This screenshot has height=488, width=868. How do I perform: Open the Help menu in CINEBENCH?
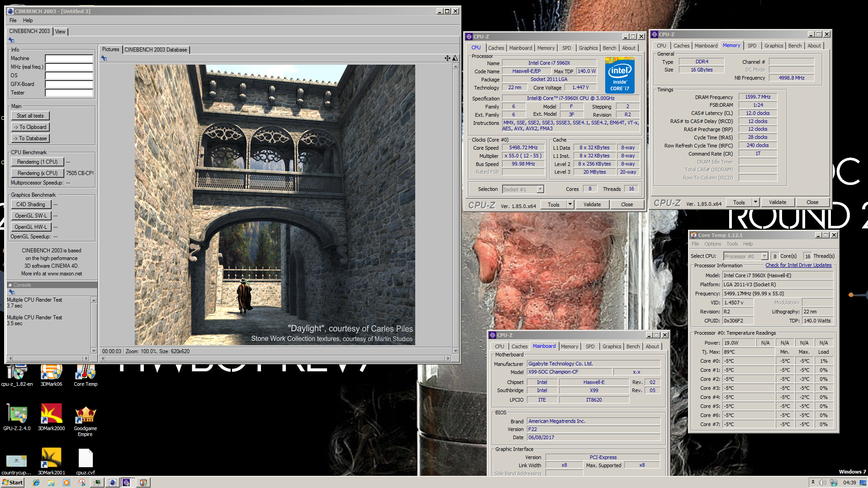tap(28, 20)
